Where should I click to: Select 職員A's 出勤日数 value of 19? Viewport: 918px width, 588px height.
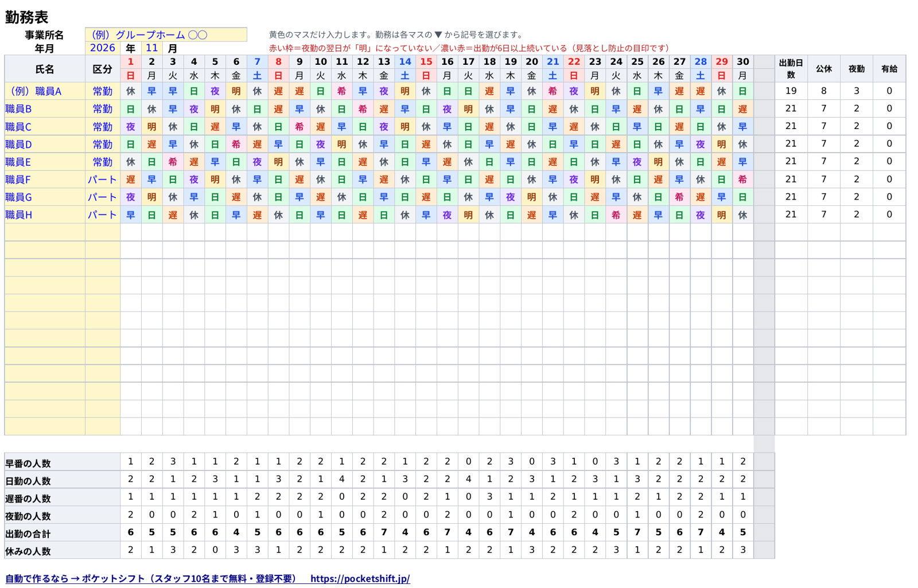tap(791, 91)
